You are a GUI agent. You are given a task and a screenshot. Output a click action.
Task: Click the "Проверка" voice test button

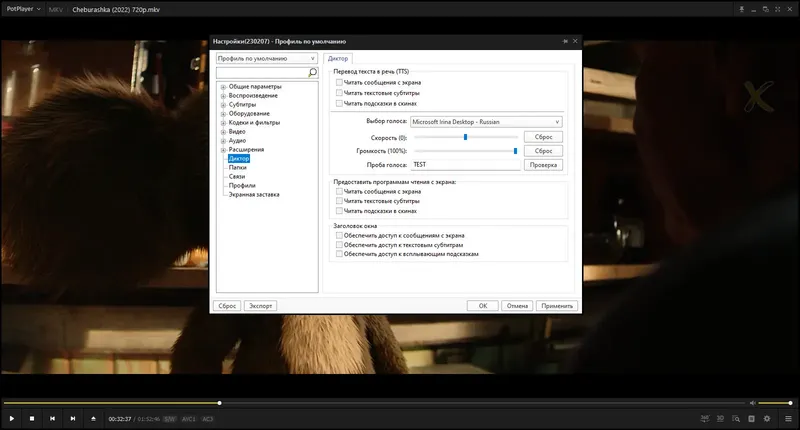(x=543, y=164)
